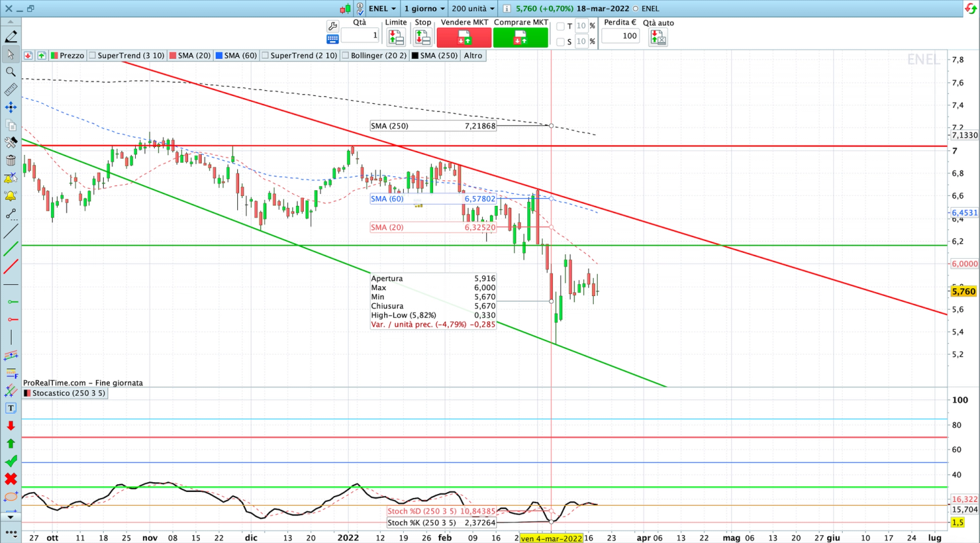The height and width of the screenshot is (543, 980).
Task: Enable the SuperTrend (3 10) indicator checkbox
Action: pyautogui.click(x=92, y=56)
